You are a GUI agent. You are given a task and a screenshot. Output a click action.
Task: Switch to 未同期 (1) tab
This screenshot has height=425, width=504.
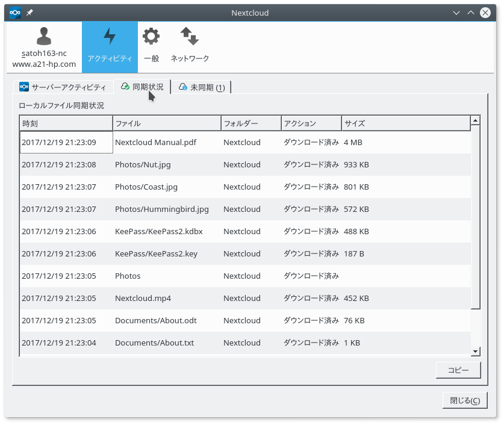coord(202,87)
